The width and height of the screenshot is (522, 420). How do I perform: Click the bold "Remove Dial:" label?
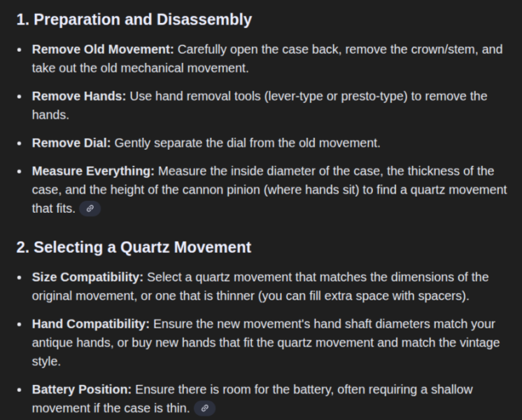pyautogui.click(x=71, y=143)
